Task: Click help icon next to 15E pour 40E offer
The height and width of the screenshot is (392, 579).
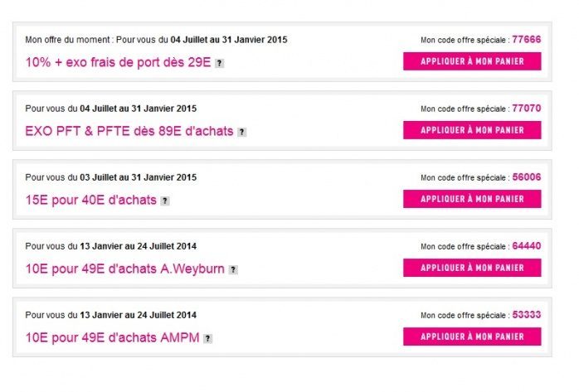Action: tap(165, 201)
